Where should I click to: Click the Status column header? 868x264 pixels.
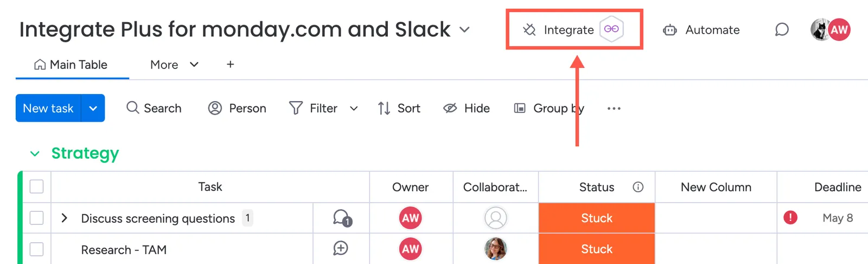[597, 187]
